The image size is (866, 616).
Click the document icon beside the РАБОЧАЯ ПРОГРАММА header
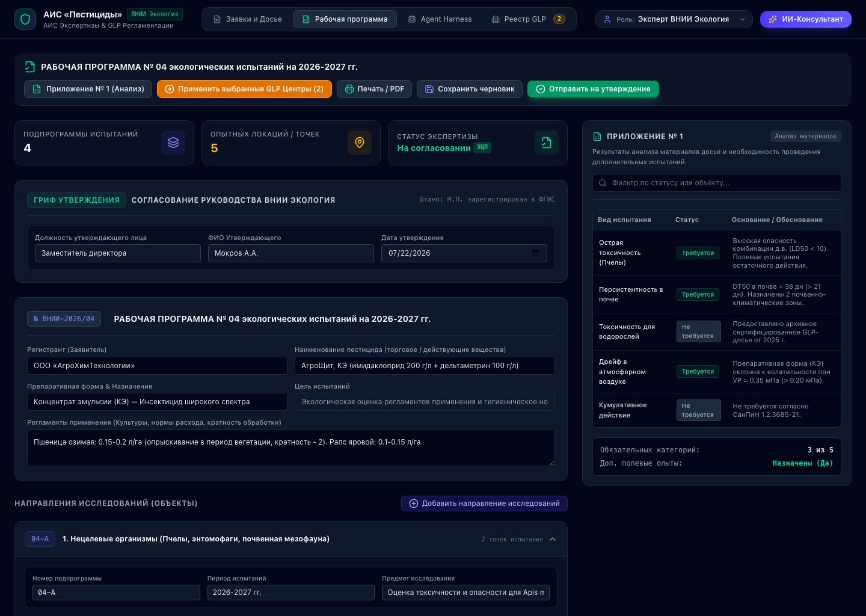click(30, 67)
